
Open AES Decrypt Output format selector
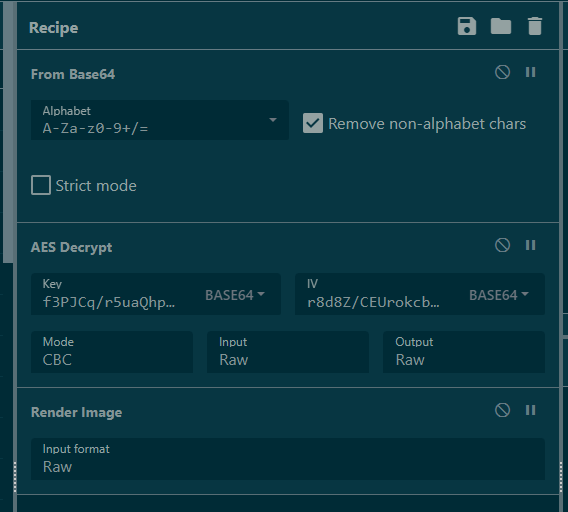point(464,352)
